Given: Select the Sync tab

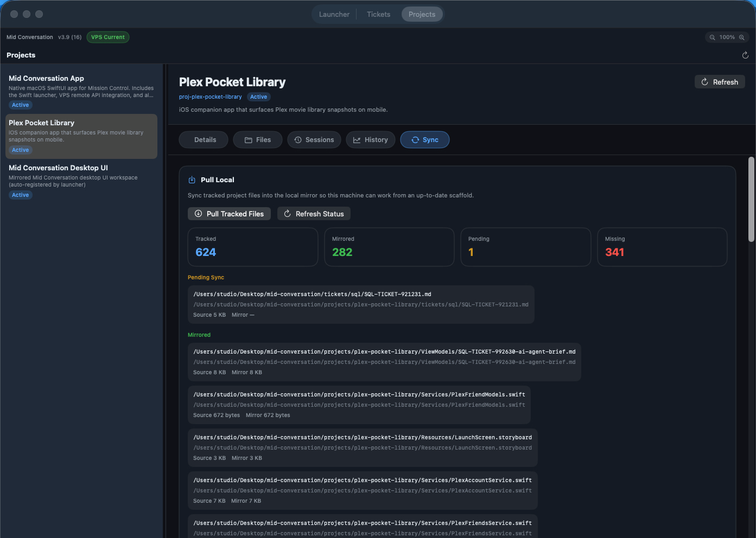Looking at the screenshot, I should [424, 140].
